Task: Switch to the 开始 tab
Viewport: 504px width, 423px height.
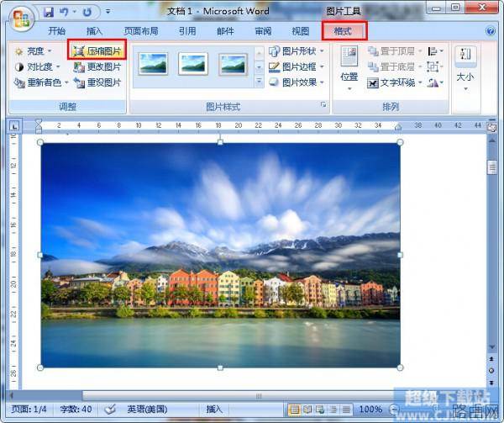Action: [x=56, y=31]
